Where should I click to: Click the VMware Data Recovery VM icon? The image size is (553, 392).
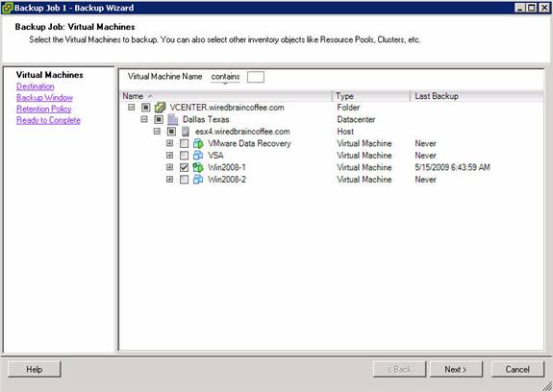pos(198,143)
